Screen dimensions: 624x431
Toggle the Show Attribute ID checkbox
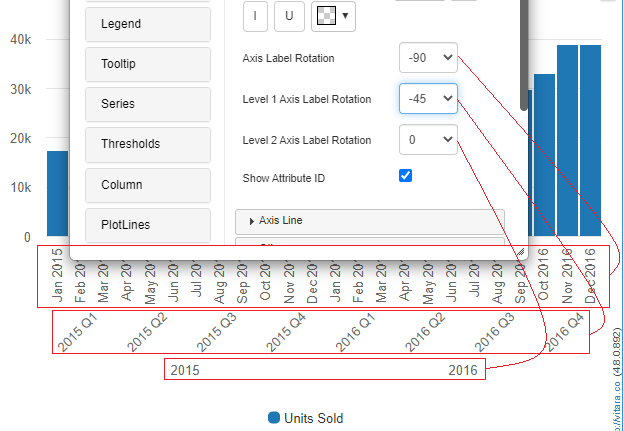[x=406, y=176]
